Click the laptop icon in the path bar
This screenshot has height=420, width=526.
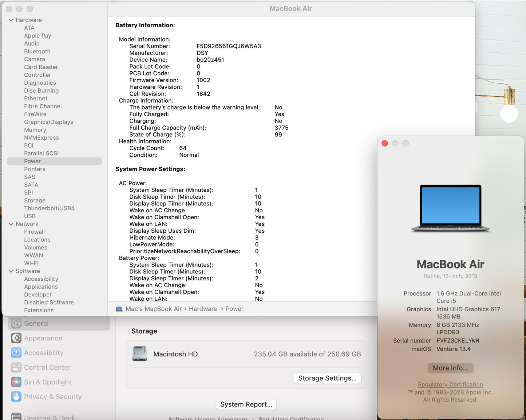pyautogui.click(x=119, y=309)
